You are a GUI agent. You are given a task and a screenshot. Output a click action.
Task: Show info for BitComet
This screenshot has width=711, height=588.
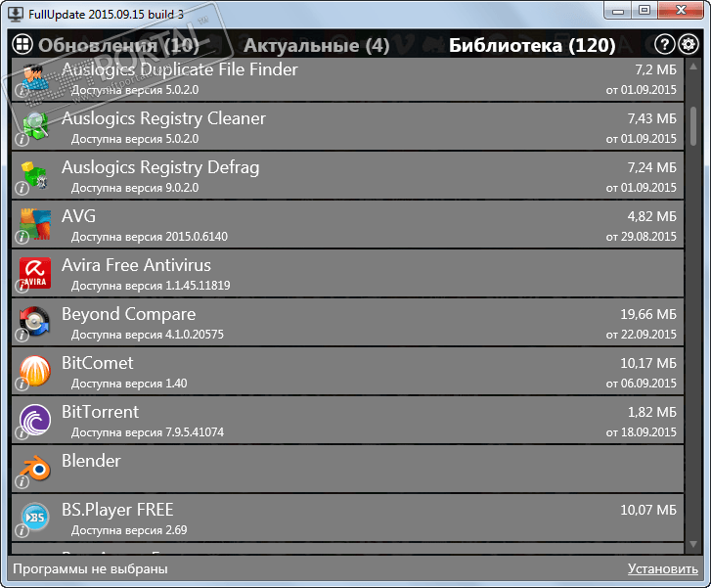pyautogui.click(x=22, y=384)
